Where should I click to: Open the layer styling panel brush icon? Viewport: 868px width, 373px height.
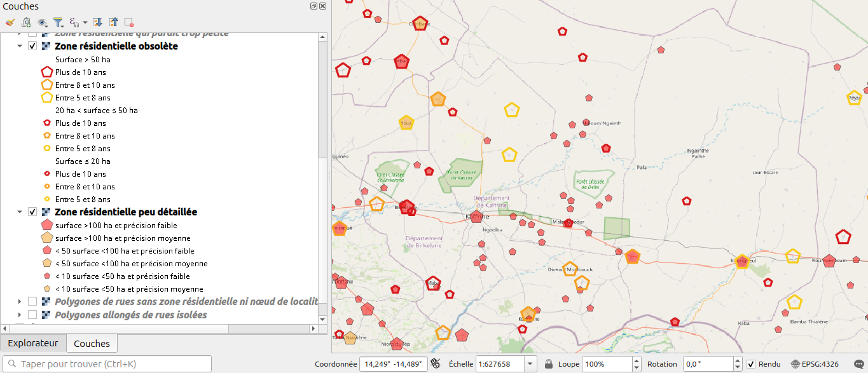click(x=10, y=22)
